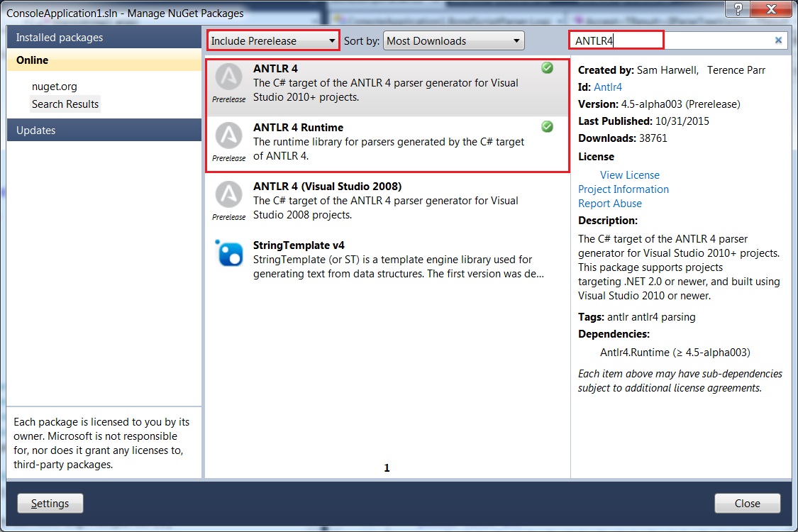Screen dimensions: 798x532
Task: Close the Manage NuGet Packages dialog with X
Action: pyautogui.click(x=772, y=9)
